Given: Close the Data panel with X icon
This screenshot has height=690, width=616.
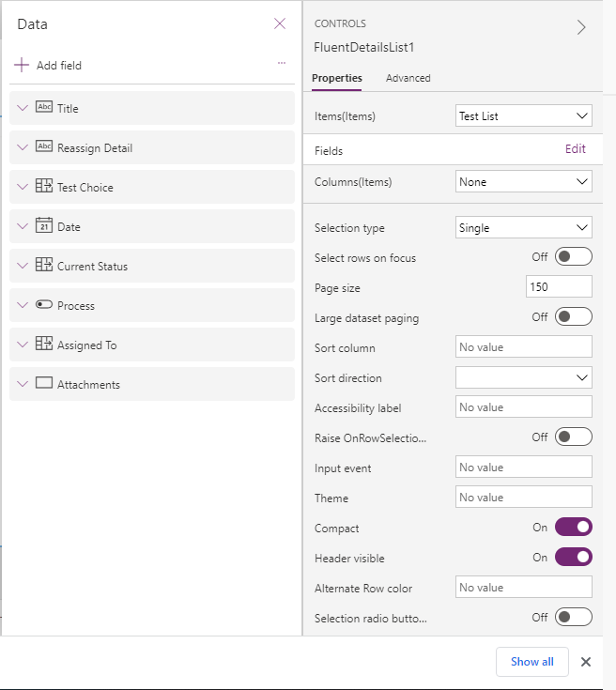Looking at the screenshot, I should point(279,24).
